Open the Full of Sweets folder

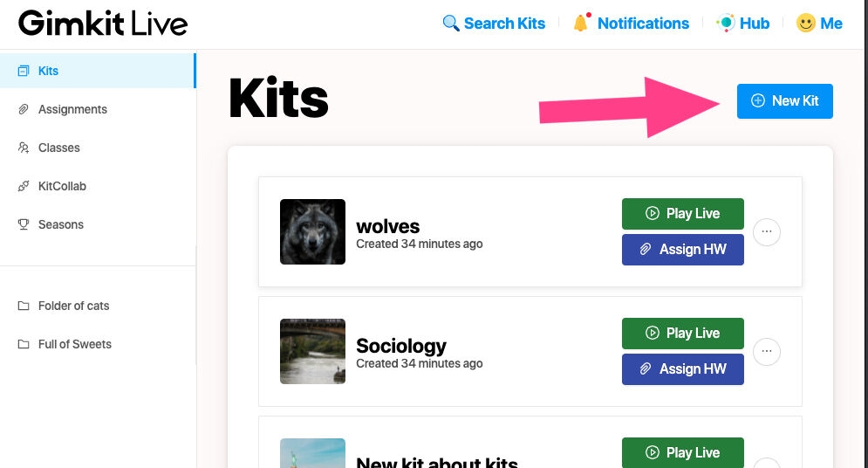[74, 344]
